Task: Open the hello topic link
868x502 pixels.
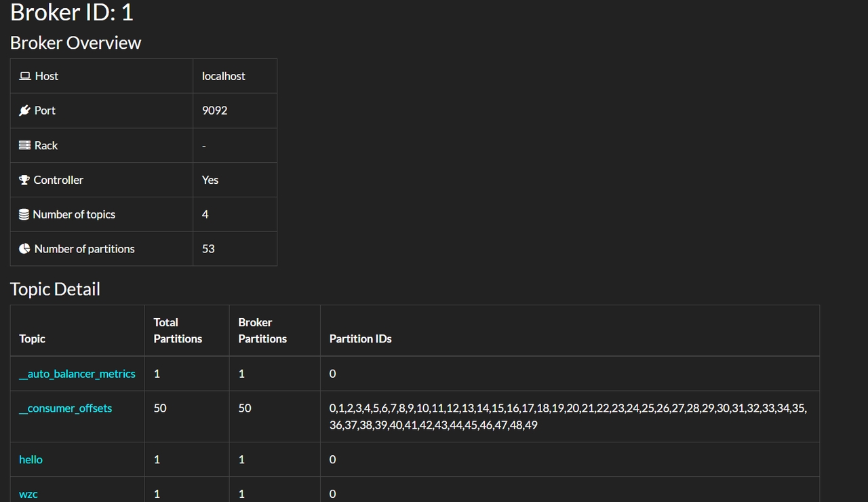Action: 31,460
